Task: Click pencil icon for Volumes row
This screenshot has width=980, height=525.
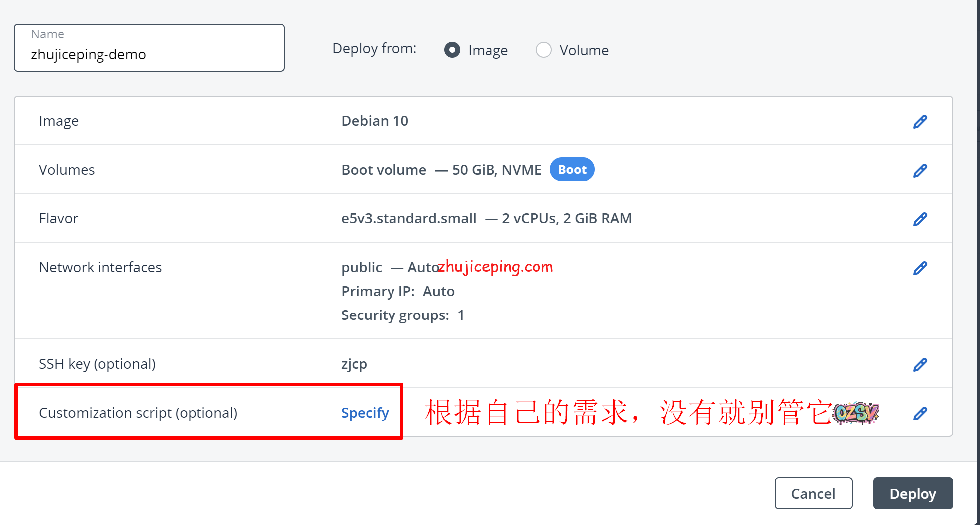Action: click(x=920, y=171)
